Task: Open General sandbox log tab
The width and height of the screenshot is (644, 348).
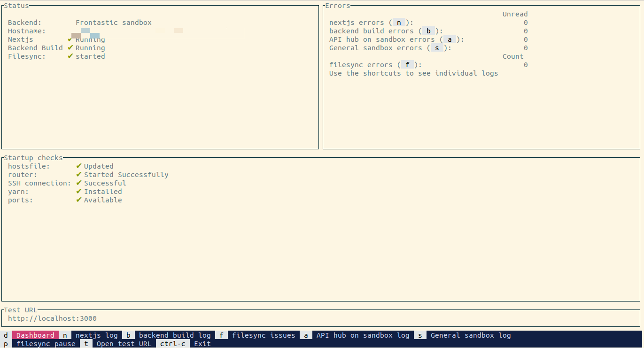Action: click(471, 335)
